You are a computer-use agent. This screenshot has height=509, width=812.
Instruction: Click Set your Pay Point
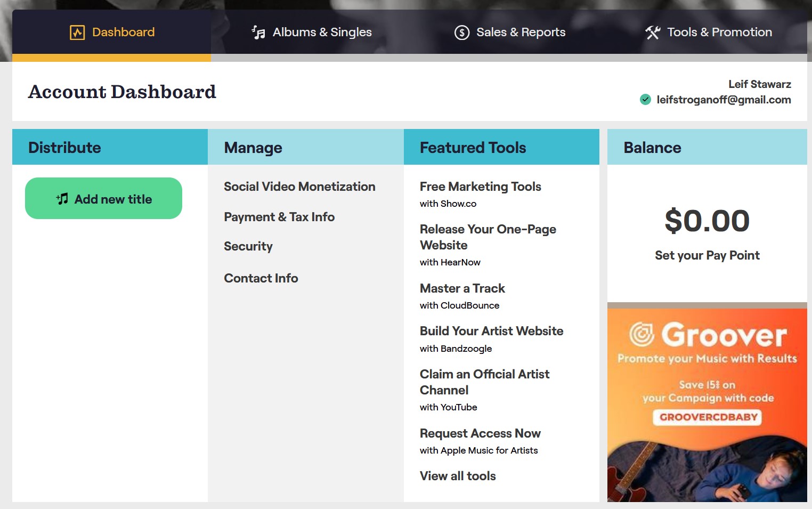coord(707,255)
